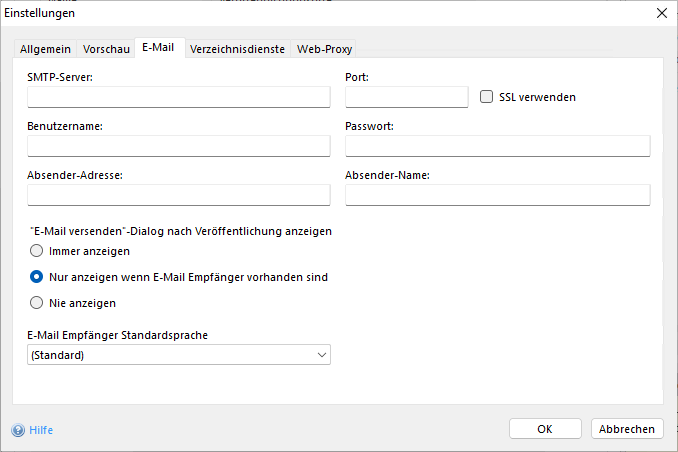
Task: Focus the Passwort input field
Action: click(497, 146)
